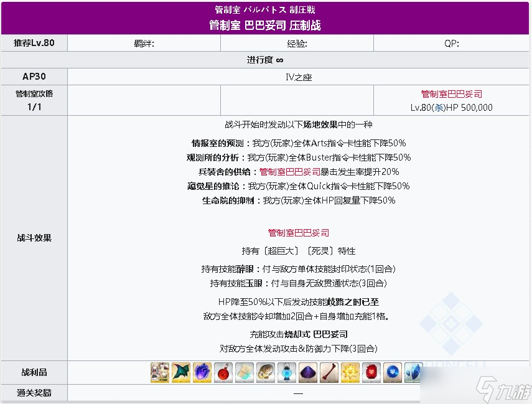
Task: Click the 羁绊: cell
Action: point(144,43)
